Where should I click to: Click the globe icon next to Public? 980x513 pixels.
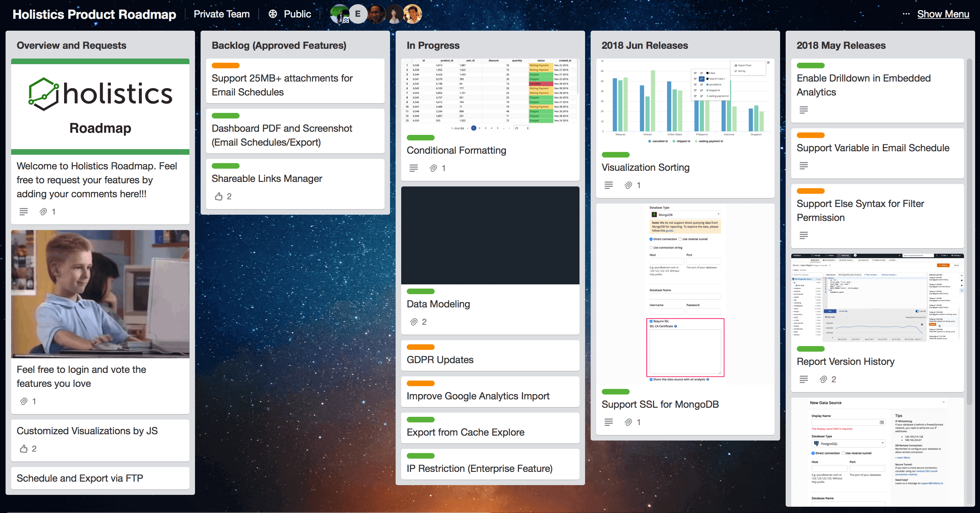tap(273, 14)
